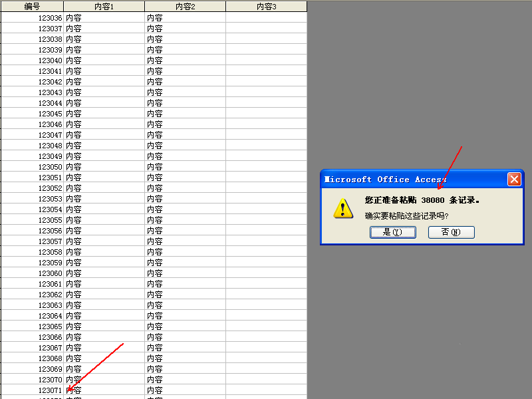This screenshot has height=399, width=532.
Task: Select empty 内容3 cell in row 123040
Action: click(x=267, y=60)
